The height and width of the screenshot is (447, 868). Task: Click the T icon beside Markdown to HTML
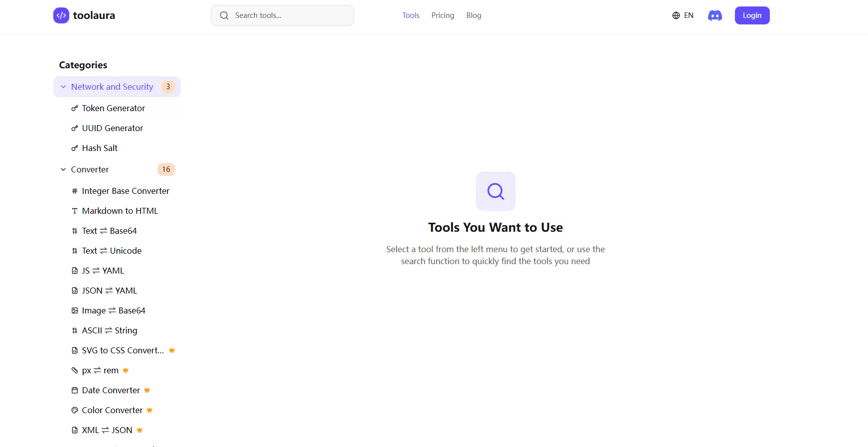coord(75,211)
